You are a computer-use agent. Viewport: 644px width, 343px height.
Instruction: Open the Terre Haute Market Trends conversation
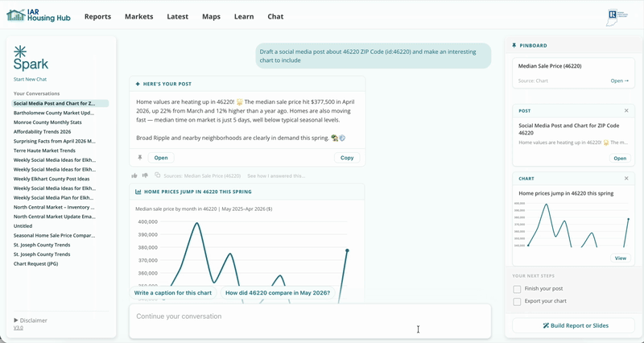click(x=44, y=151)
